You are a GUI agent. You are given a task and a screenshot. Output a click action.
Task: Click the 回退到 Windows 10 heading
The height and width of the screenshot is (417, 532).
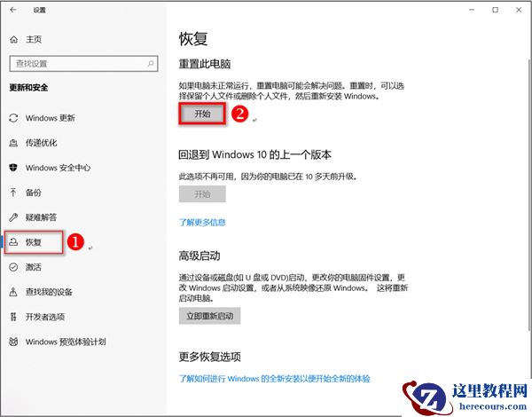click(x=254, y=155)
